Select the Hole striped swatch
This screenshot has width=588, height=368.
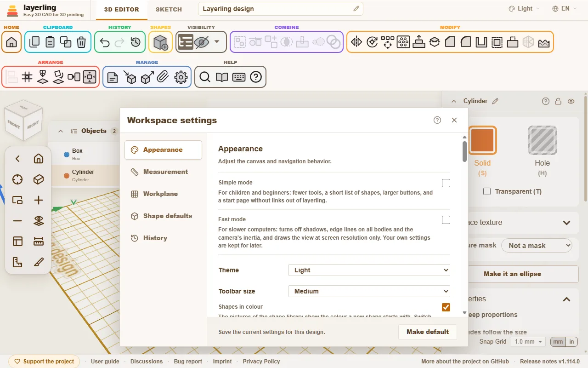coord(543,140)
